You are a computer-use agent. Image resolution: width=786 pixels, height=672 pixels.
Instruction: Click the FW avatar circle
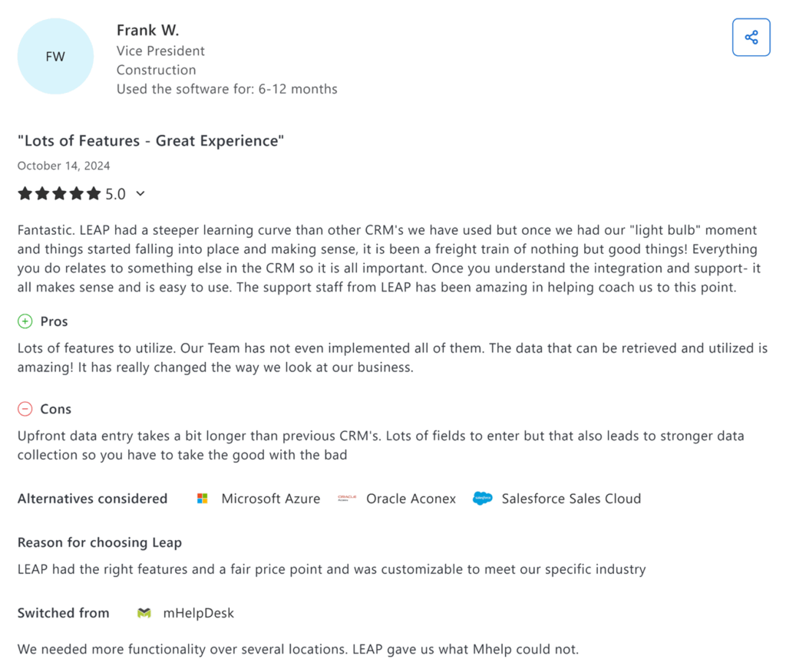[x=55, y=56]
